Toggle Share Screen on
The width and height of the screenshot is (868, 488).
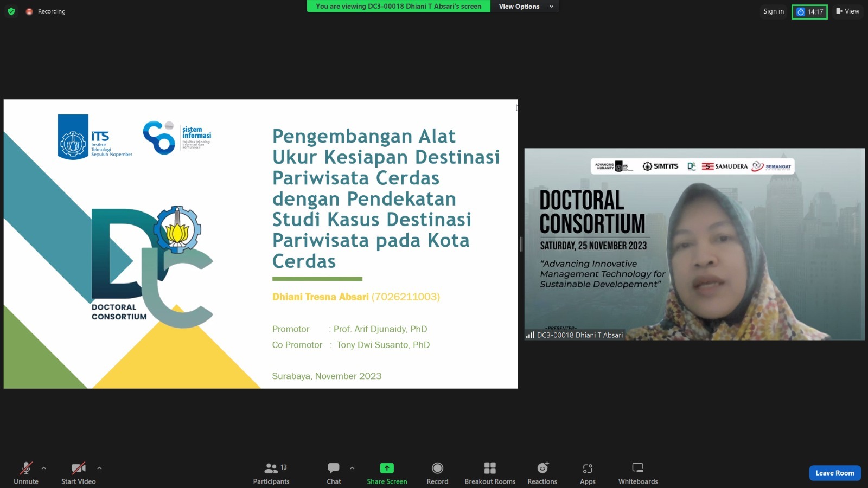pyautogui.click(x=386, y=472)
